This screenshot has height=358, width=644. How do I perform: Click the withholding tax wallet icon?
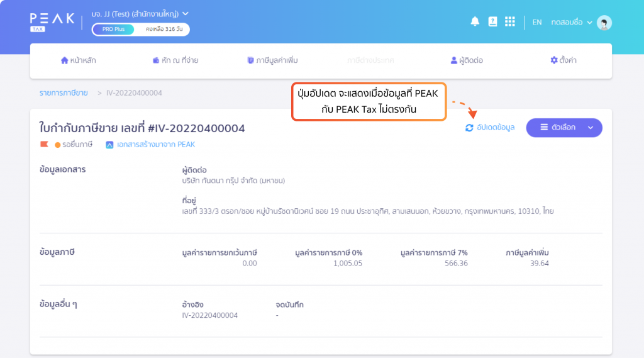(156, 60)
